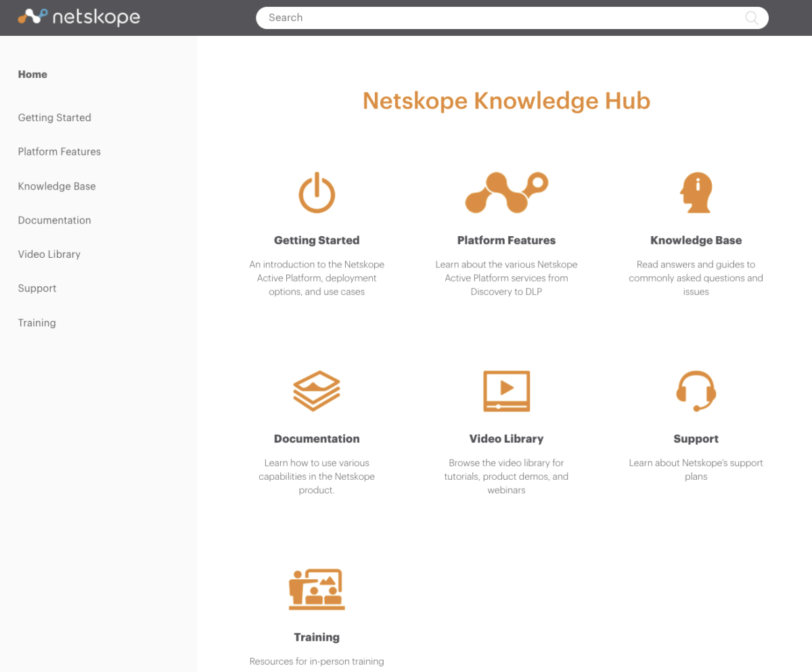Screen dimensions: 812x672
Task: Open the Video Library play icon
Action: (x=506, y=390)
